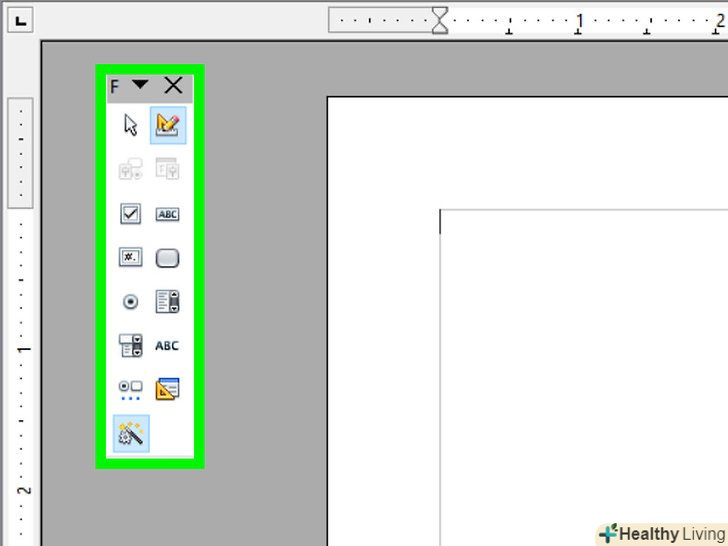The height and width of the screenshot is (546, 728).
Task: Toggle Design Mode pencil icon
Action: click(x=168, y=125)
